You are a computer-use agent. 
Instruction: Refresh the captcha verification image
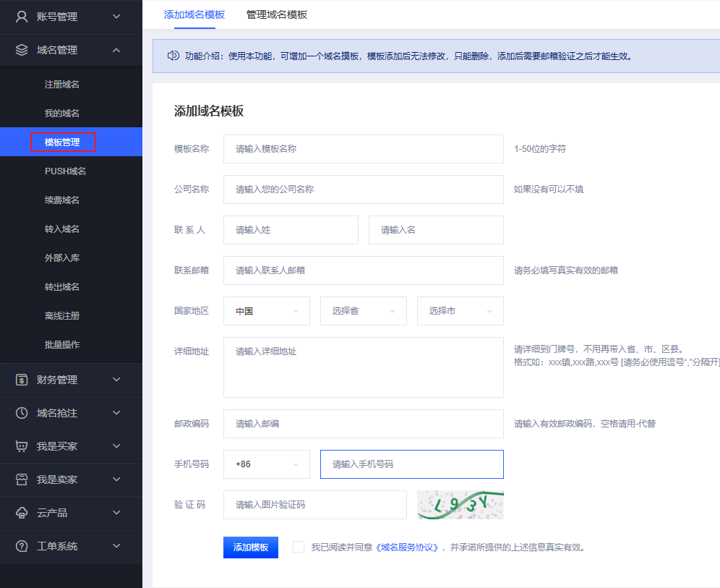pos(460,505)
